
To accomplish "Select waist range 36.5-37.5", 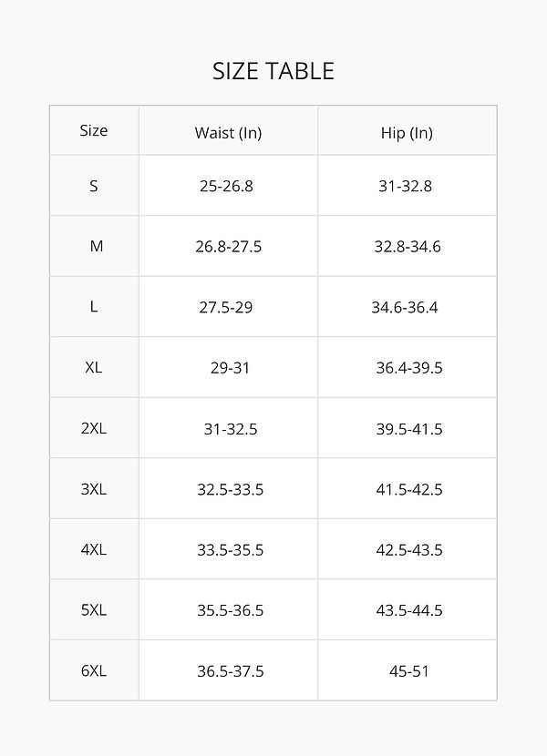I will [x=231, y=671].
